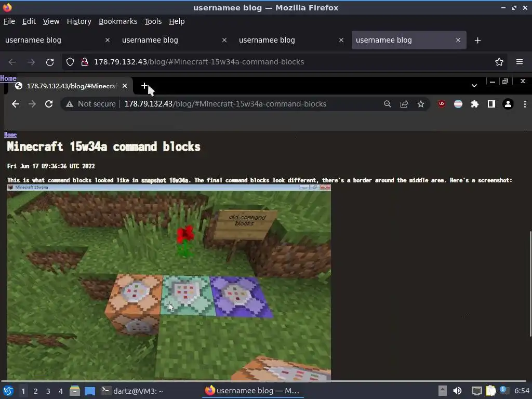Open Firefox tracking protection shield
This screenshot has width=532, height=399.
click(70, 62)
